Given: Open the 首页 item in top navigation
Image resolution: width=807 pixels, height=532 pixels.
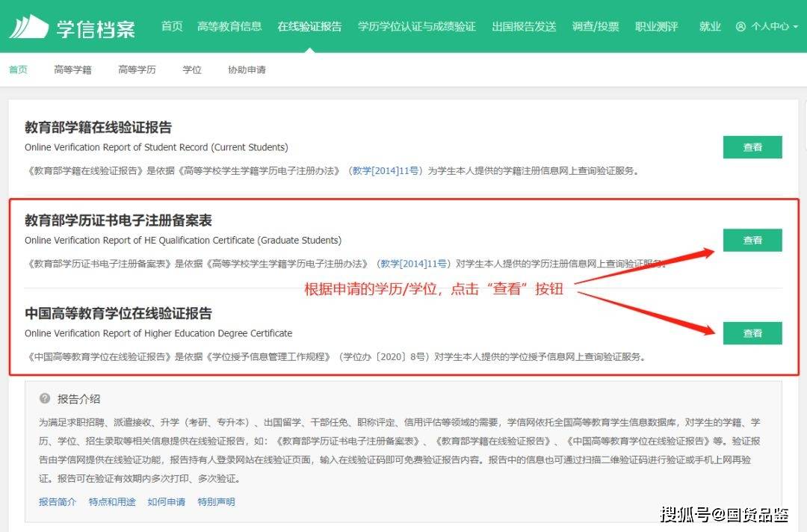Looking at the screenshot, I should [x=172, y=27].
